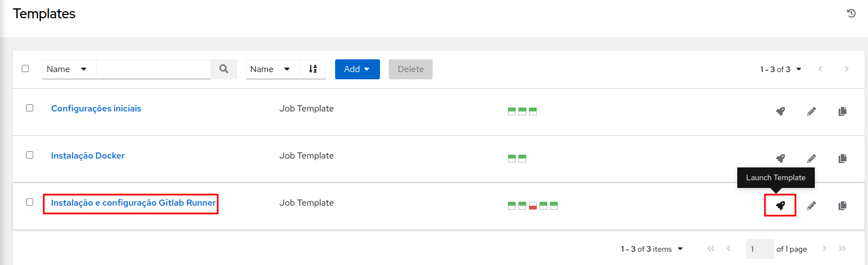Check the select-all checkbox
This screenshot has height=265, width=868.
point(25,69)
